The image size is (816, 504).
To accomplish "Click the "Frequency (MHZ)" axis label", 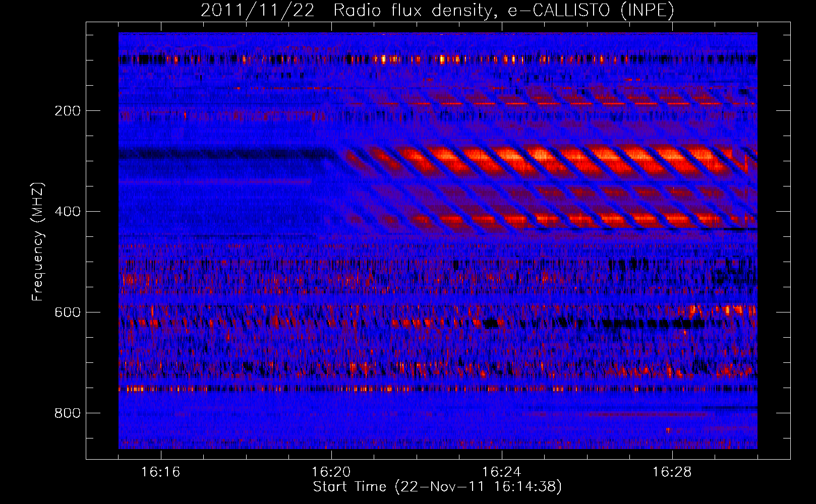I will [38, 241].
